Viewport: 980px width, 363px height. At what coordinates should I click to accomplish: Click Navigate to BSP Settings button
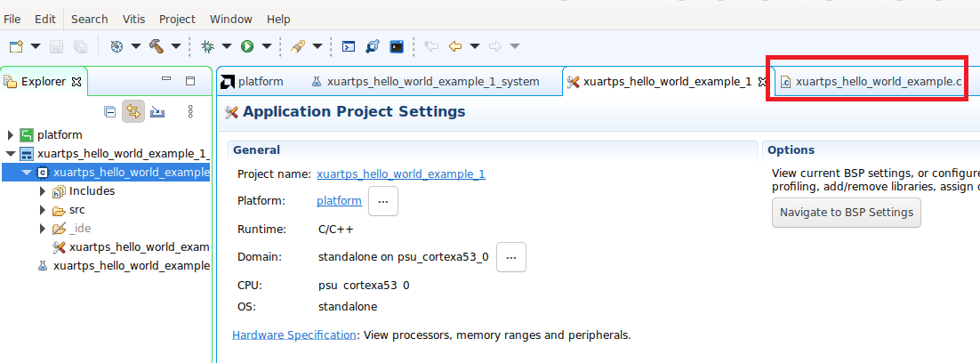pyautogui.click(x=846, y=213)
